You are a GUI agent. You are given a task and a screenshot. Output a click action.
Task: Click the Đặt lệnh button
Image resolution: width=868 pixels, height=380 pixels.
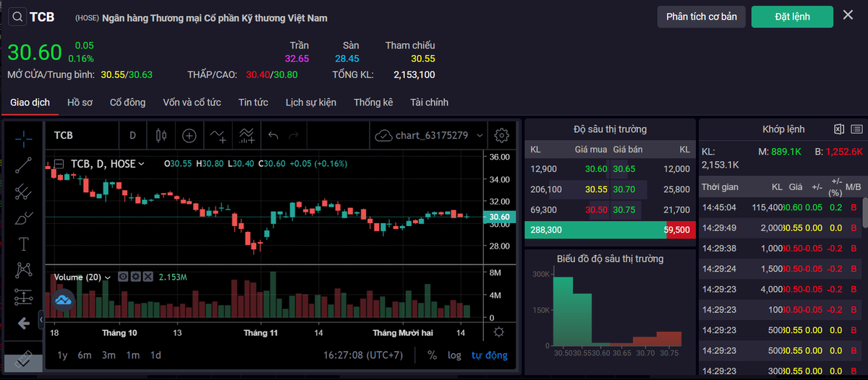click(x=792, y=17)
